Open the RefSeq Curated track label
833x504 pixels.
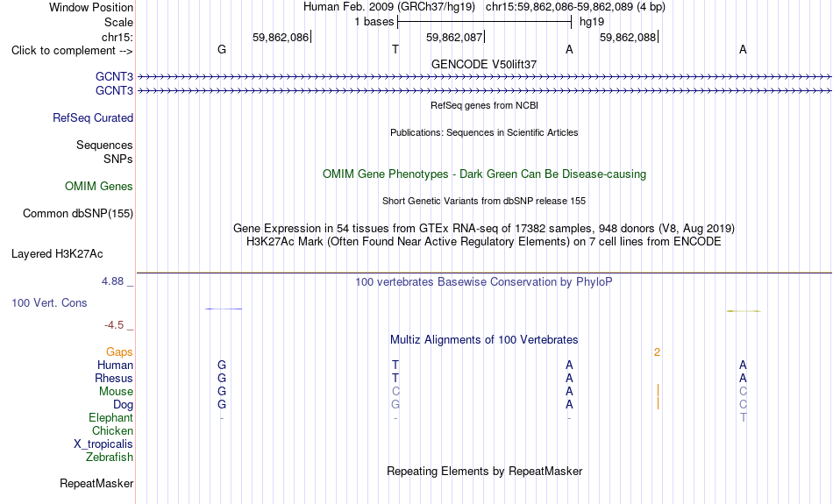(93, 118)
